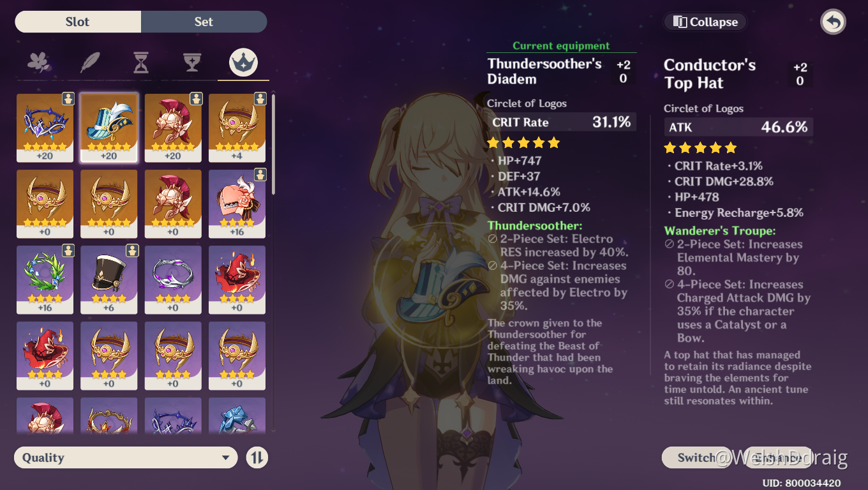Switch to the Set filter tab
Image resolution: width=868 pixels, height=490 pixels.
pos(204,22)
